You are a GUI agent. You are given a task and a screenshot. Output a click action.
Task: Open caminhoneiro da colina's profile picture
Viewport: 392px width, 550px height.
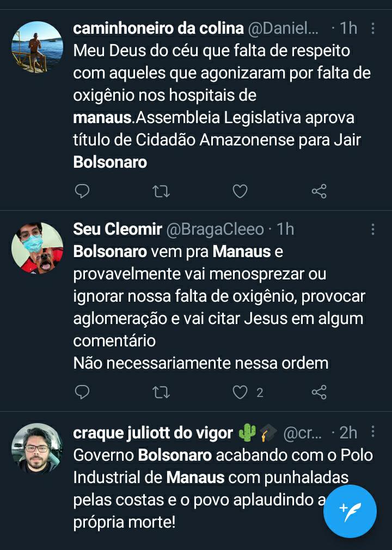point(37,47)
